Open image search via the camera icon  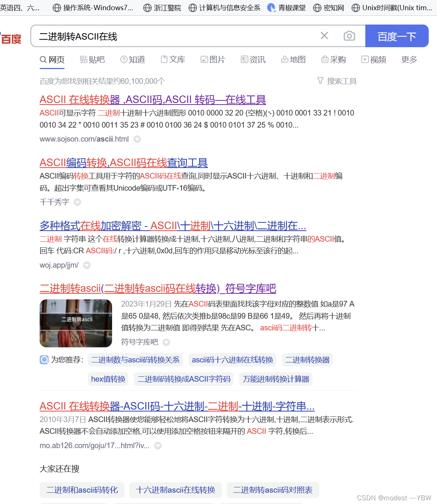click(349, 36)
